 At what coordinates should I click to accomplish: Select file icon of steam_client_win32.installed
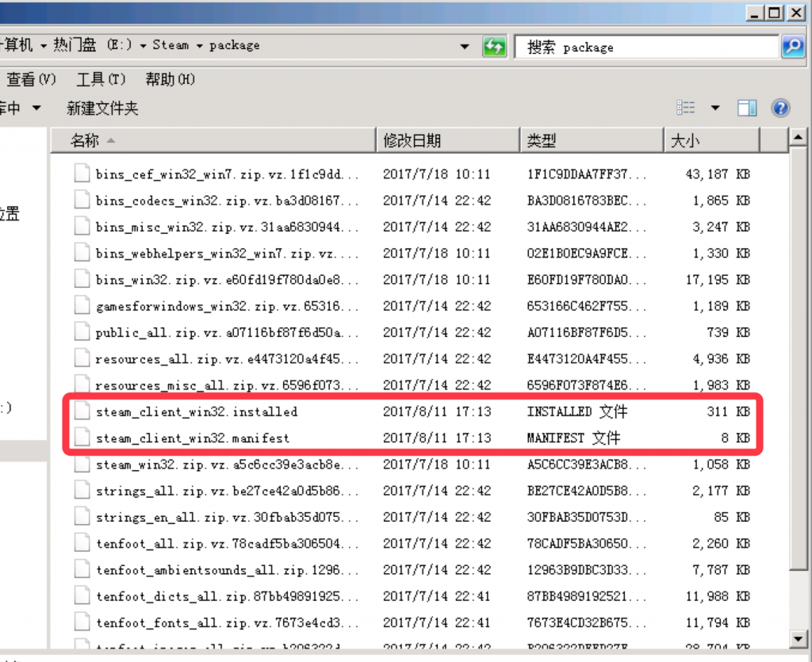click(x=82, y=411)
